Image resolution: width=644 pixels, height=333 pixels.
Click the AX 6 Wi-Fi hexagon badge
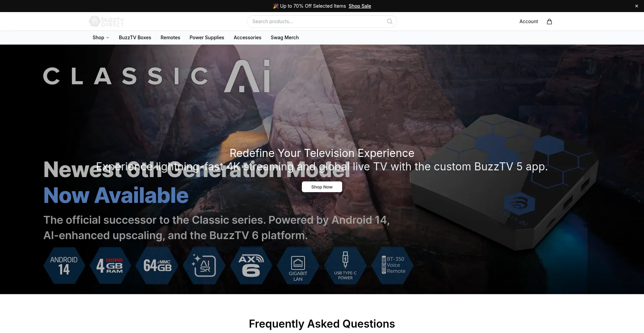pyautogui.click(x=251, y=266)
